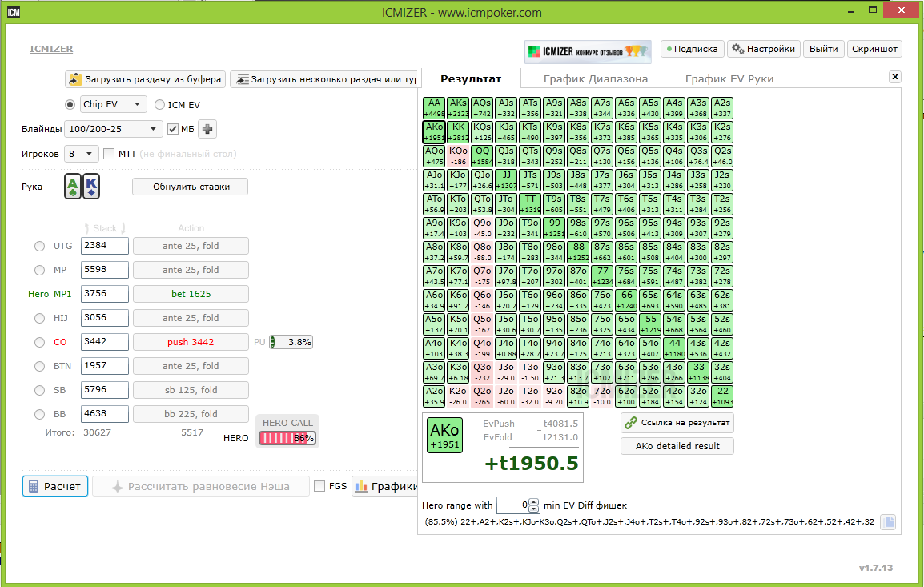Screen dimensions: 924x587
Task: Select the Q2o cell in range grid
Action: pos(482,396)
